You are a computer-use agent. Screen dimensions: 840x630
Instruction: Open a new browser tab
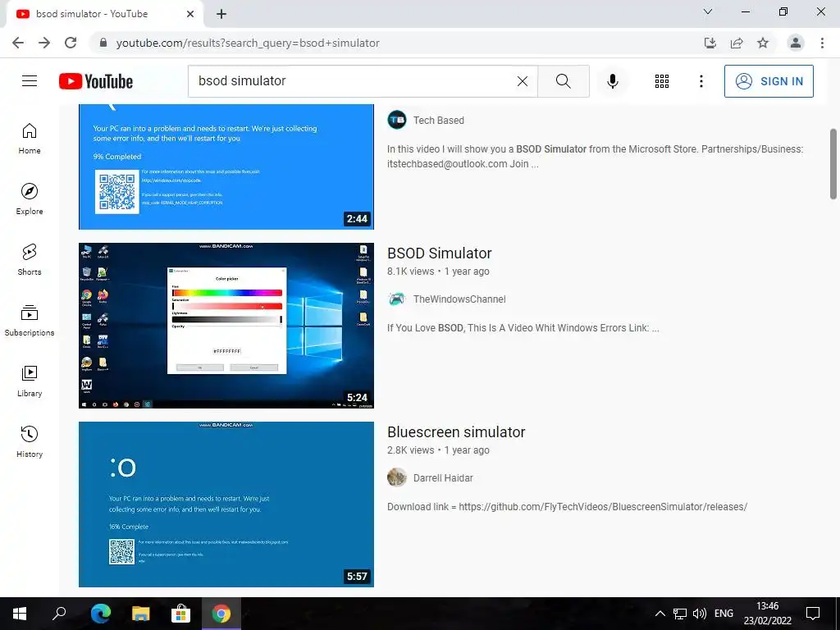[221, 14]
